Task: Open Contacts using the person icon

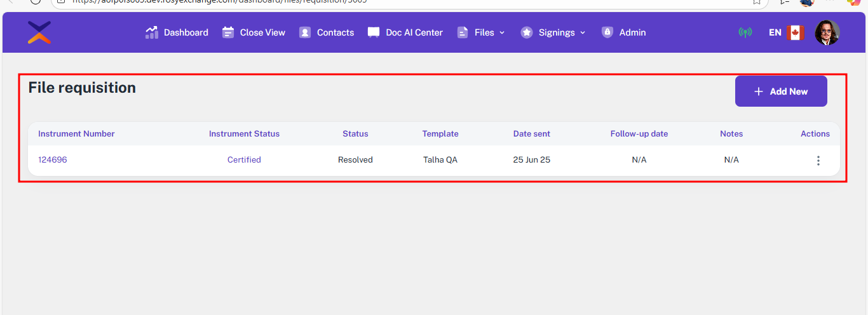Action: 305,32
